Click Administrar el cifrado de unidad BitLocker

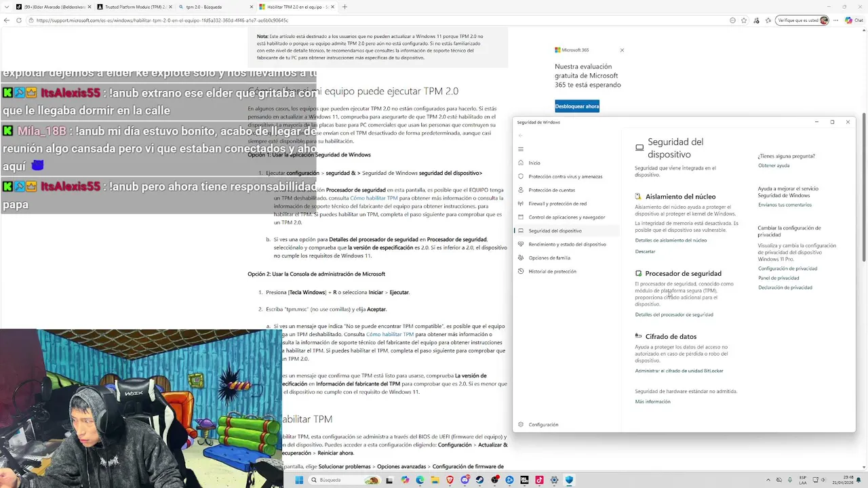pos(679,371)
